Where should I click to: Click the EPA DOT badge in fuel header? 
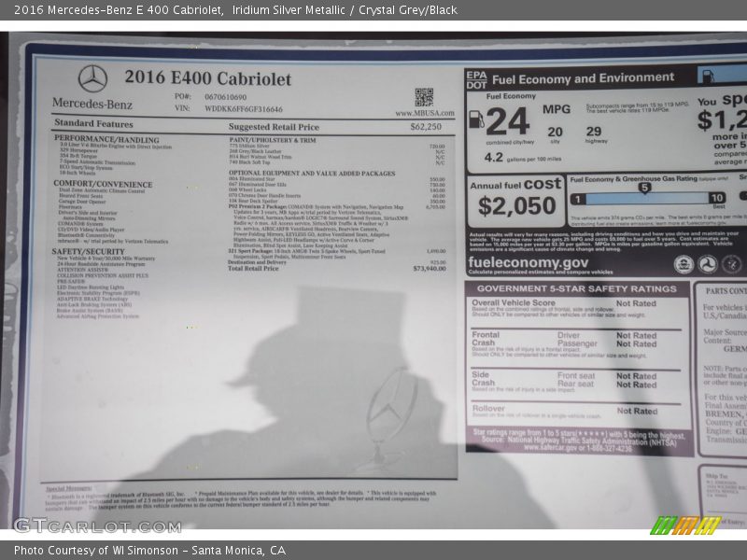[x=476, y=80]
